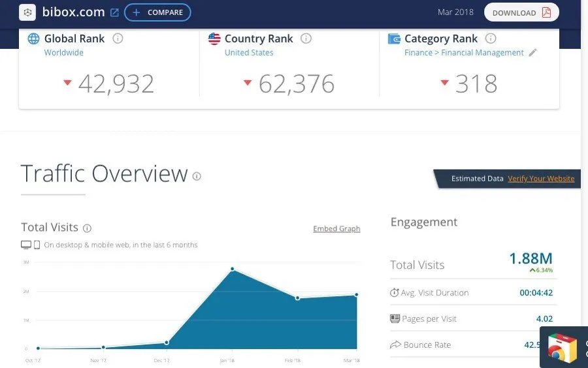Click the United States flag icon

point(214,38)
